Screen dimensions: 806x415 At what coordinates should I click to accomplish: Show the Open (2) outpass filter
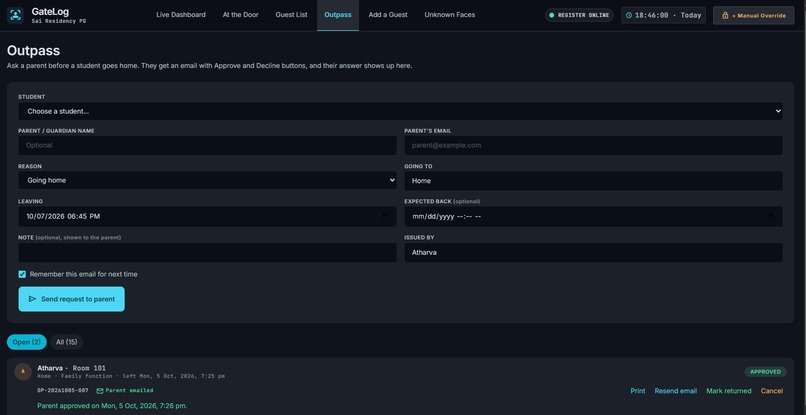[x=27, y=342]
